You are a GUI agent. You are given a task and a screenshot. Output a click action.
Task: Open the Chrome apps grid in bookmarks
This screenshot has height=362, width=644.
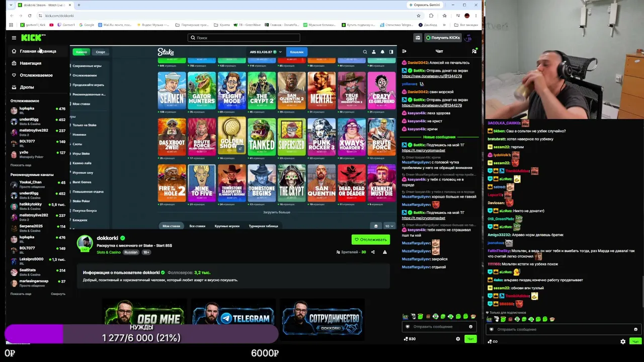[11, 25]
